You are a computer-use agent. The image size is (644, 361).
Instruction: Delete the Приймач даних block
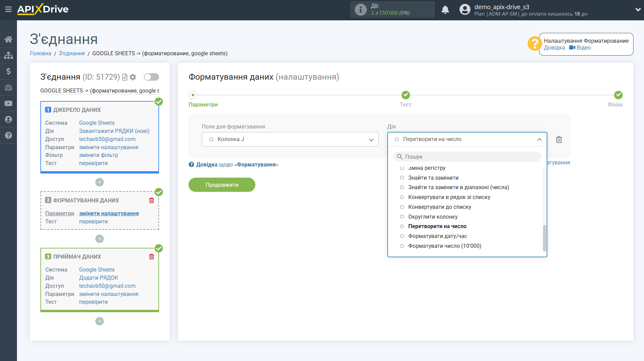[x=152, y=257]
